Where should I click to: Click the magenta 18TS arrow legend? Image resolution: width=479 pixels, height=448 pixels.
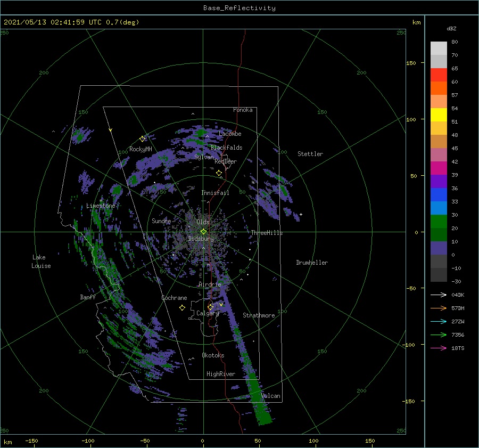point(439,348)
